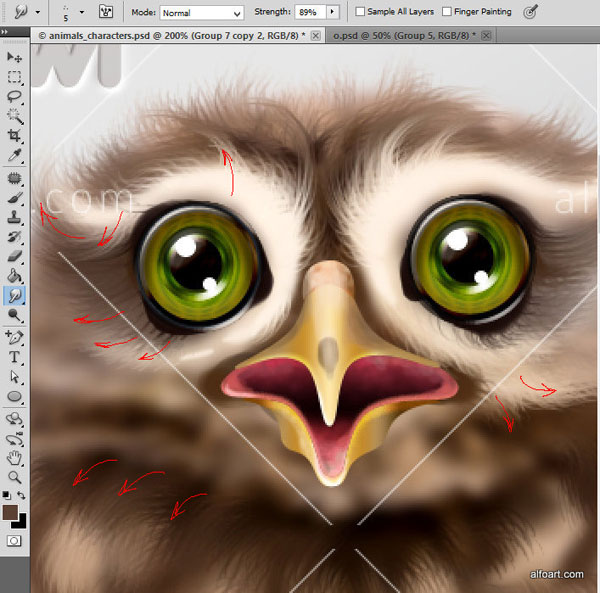Select the Ellipse shape tool

(x=15, y=396)
